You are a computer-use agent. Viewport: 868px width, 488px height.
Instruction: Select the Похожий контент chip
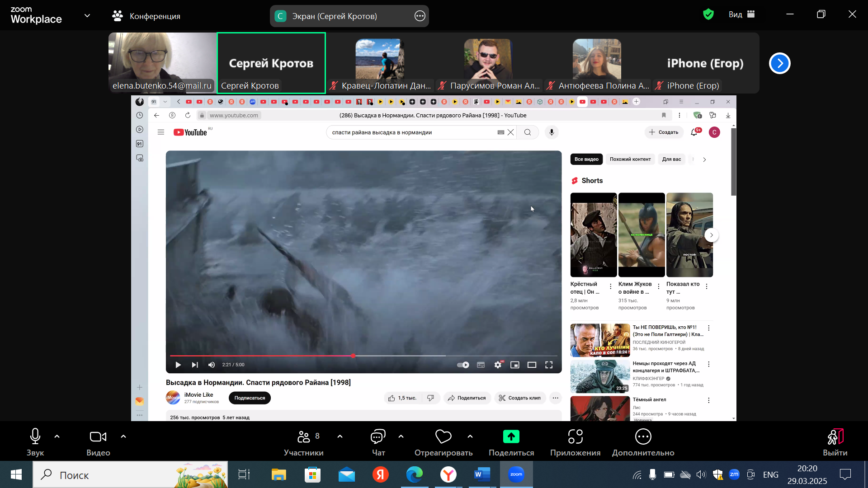click(630, 159)
